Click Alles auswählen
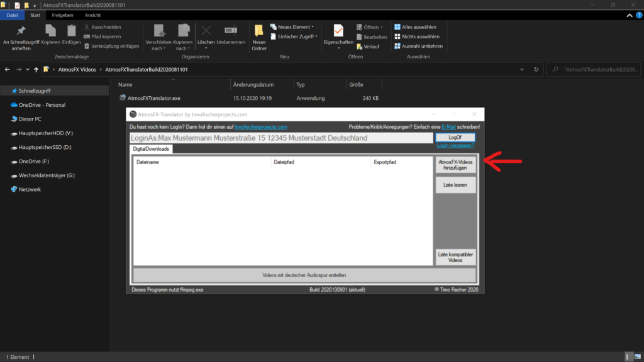Viewport: 644px width, 362px height. click(415, 26)
